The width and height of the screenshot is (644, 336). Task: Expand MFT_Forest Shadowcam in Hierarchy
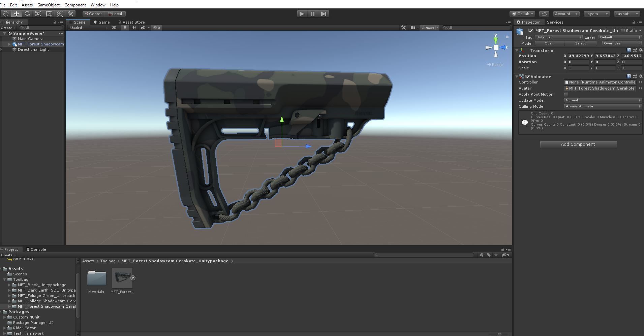[x=9, y=44]
